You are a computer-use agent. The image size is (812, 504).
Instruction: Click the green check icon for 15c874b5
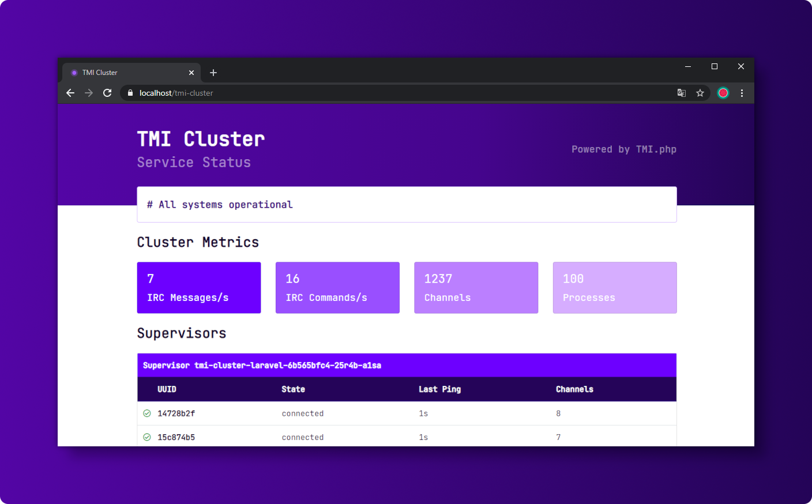click(147, 437)
